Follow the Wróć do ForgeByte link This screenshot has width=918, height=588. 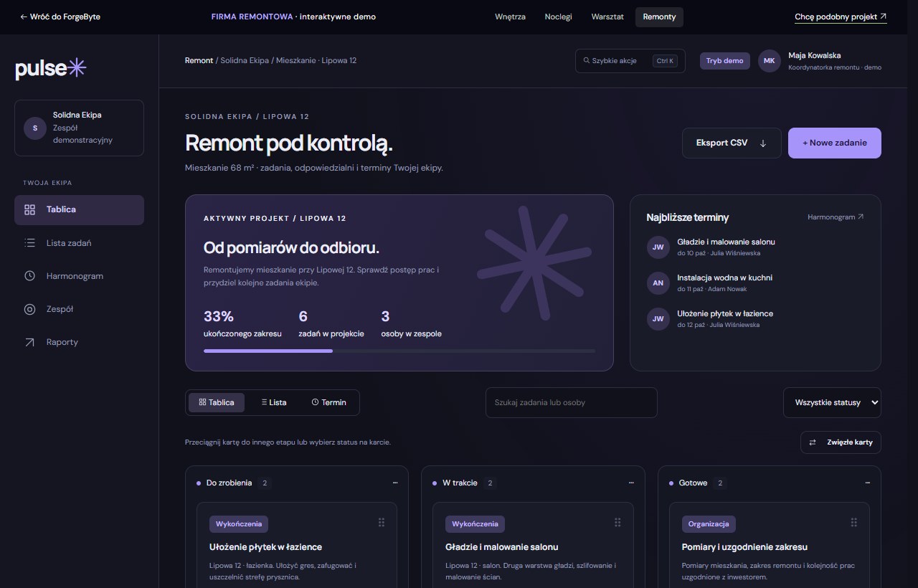point(60,16)
